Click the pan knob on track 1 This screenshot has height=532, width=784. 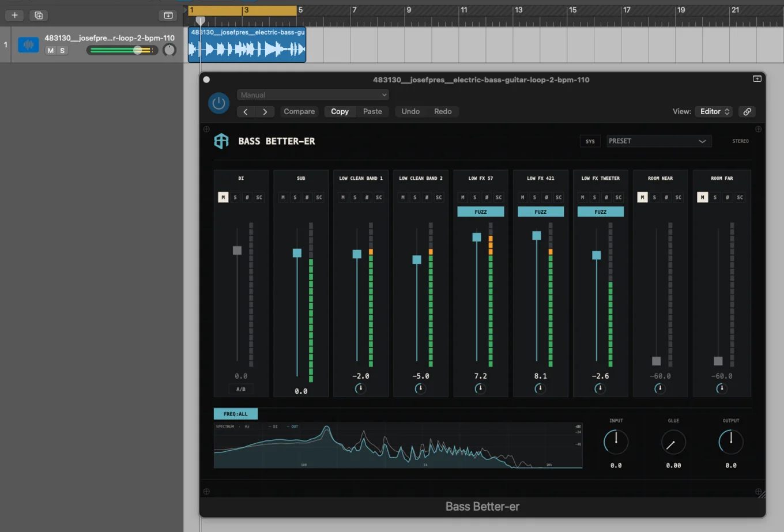coord(169,50)
